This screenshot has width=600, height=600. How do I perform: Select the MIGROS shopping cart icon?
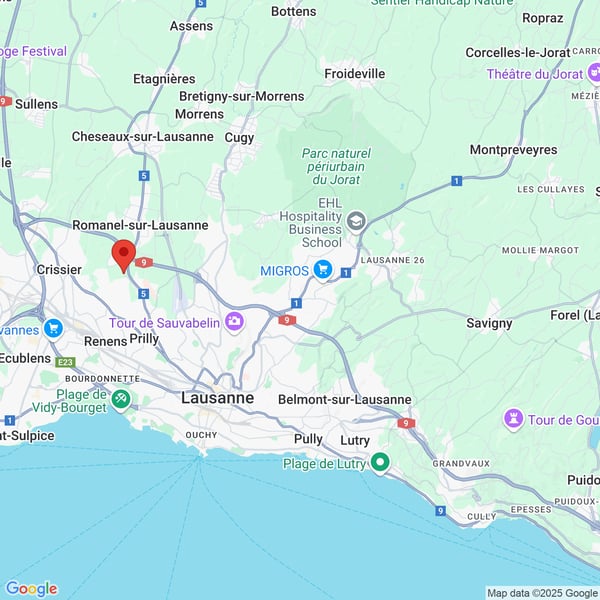pyautogui.click(x=322, y=270)
